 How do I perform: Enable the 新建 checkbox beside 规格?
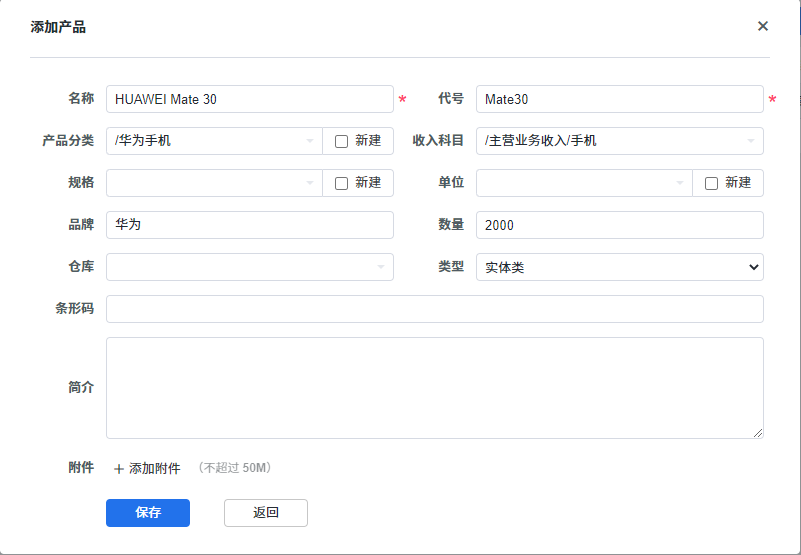point(341,183)
